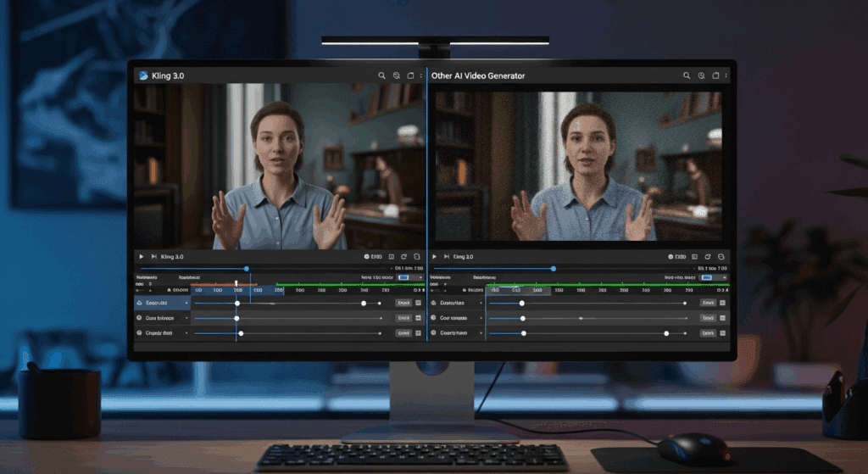Click the lock icon left of Kling 3.0 timeline ruler
The image size is (868, 474).
[169, 290]
